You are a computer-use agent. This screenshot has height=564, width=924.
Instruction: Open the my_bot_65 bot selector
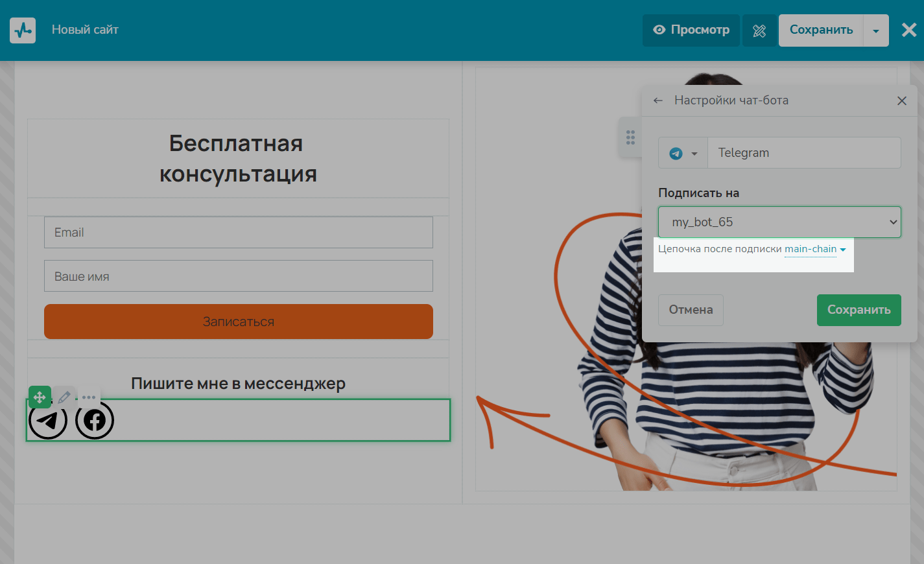[x=779, y=222]
